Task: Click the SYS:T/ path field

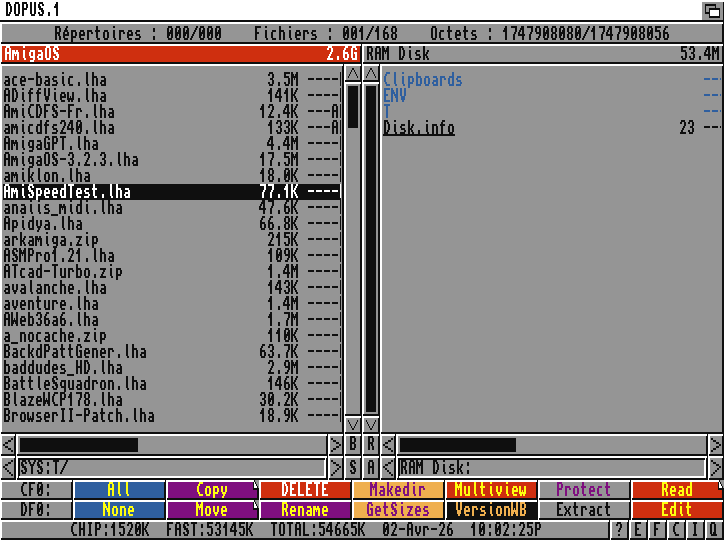Action: coord(172,467)
